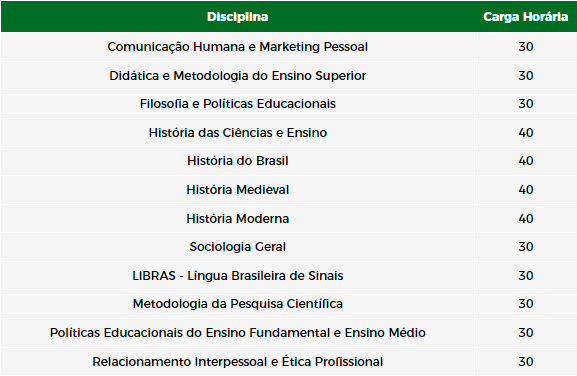This screenshot has height=376, width=577.
Task: Select Comunicação Humana e Marketing Pessoal row
Action: click(x=288, y=47)
